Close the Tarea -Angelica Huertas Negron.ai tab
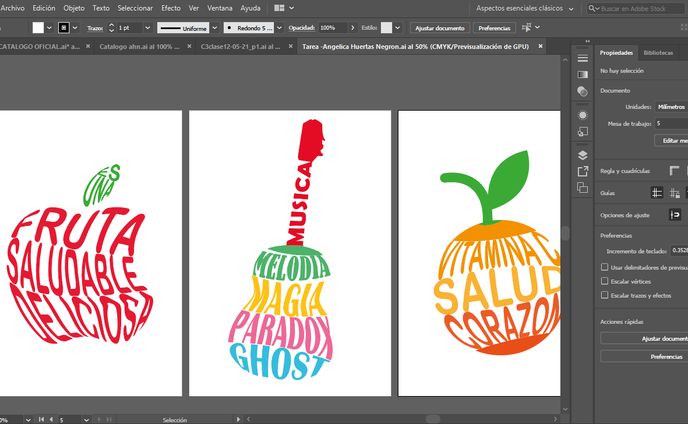The image size is (688, 424). pyautogui.click(x=541, y=46)
